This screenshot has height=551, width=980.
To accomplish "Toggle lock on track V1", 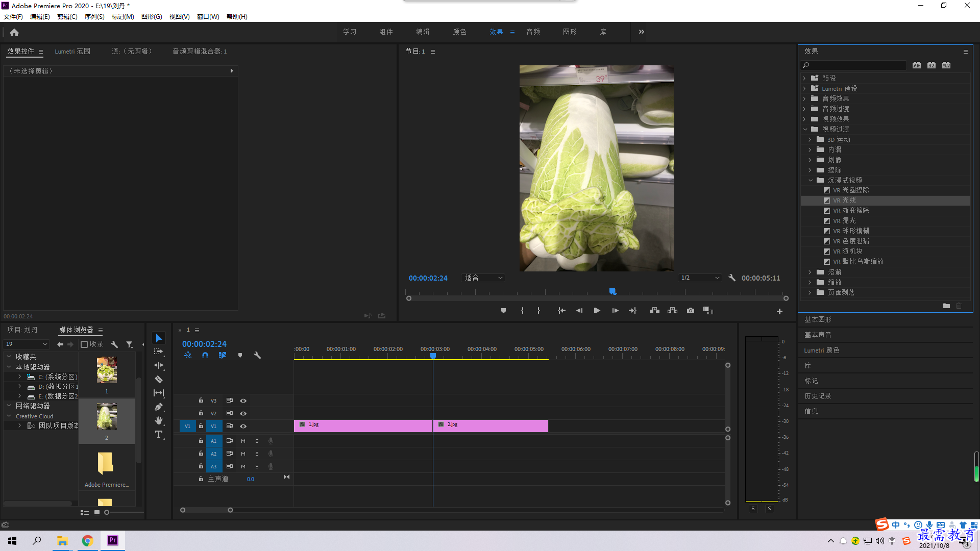I will click(201, 426).
